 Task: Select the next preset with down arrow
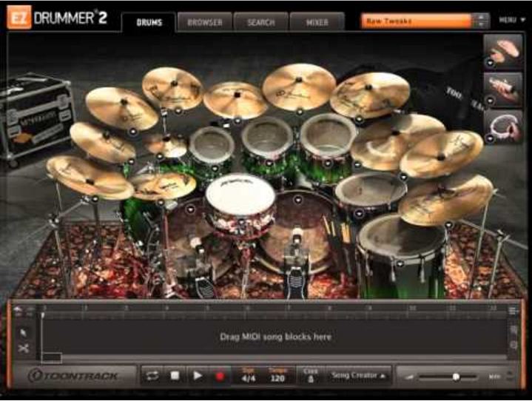pyautogui.click(x=481, y=24)
